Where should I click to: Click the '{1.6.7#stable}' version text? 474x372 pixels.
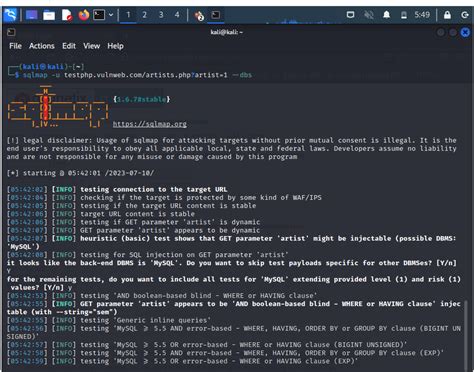[x=142, y=99]
